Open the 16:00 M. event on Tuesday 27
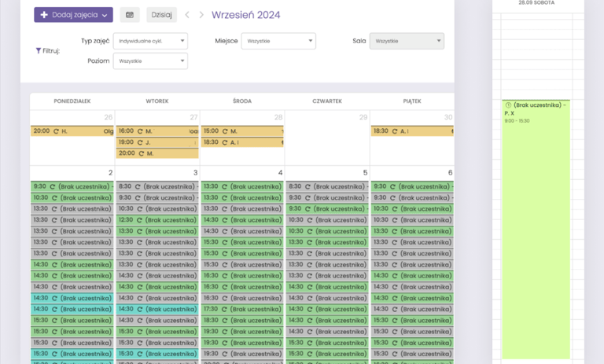This screenshot has height=364, width=604. pyautogui.click(x=157, y=131)
